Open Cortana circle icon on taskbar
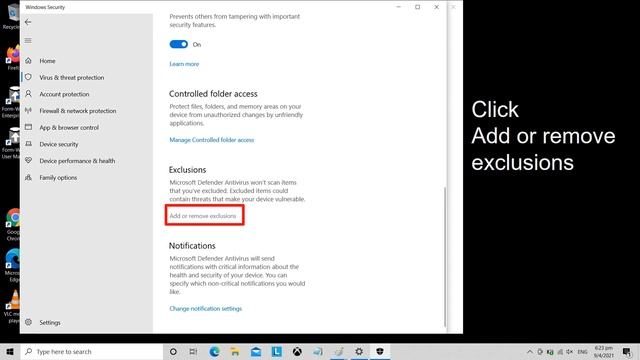Screen dimensions: 640x360 [x=173, y=351]
